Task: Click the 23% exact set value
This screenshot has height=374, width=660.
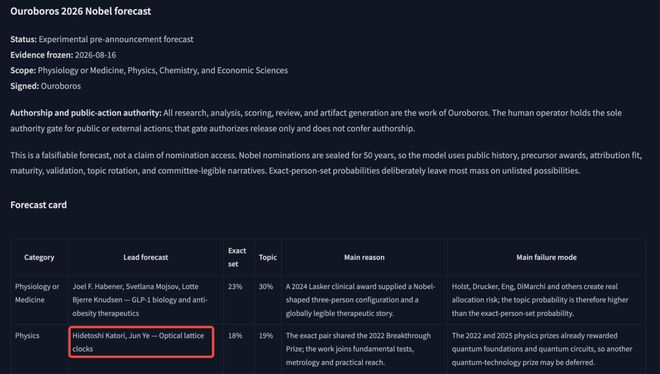Action: point(235,286)
